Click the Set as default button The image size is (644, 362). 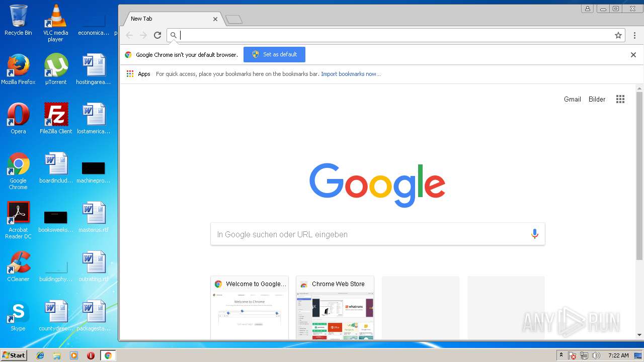point(274,54)
